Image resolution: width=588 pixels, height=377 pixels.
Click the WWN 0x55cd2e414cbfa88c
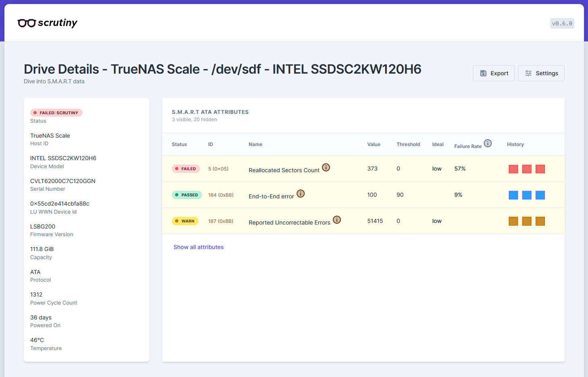60,204
